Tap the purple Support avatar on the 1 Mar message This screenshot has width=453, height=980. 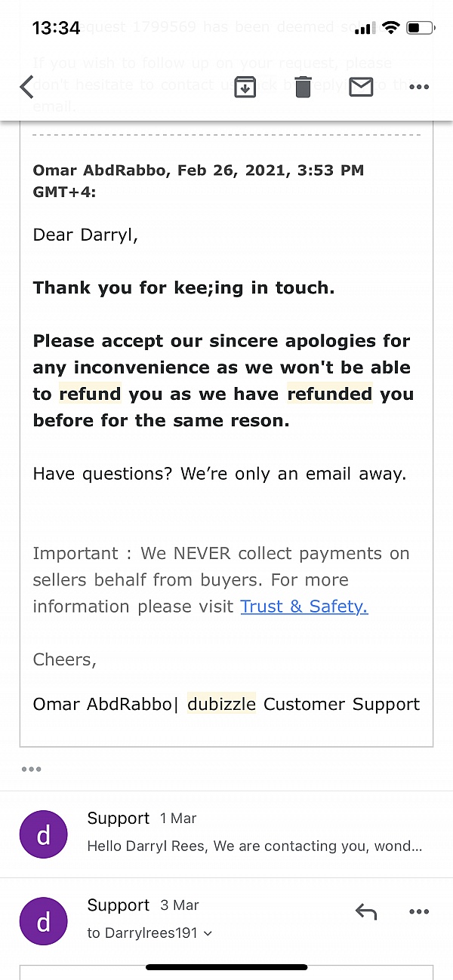[x=43, y=834]
